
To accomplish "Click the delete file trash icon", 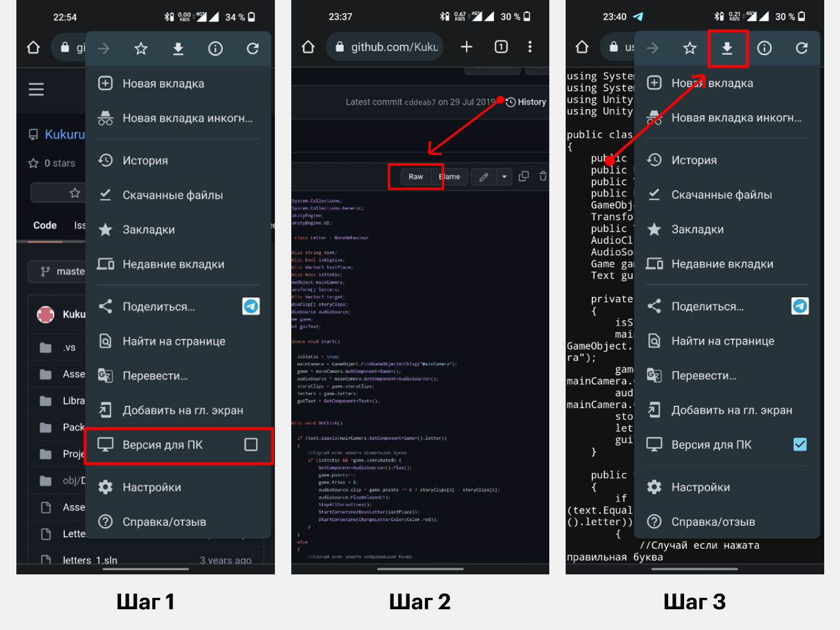I will click(x=543, y=176).
